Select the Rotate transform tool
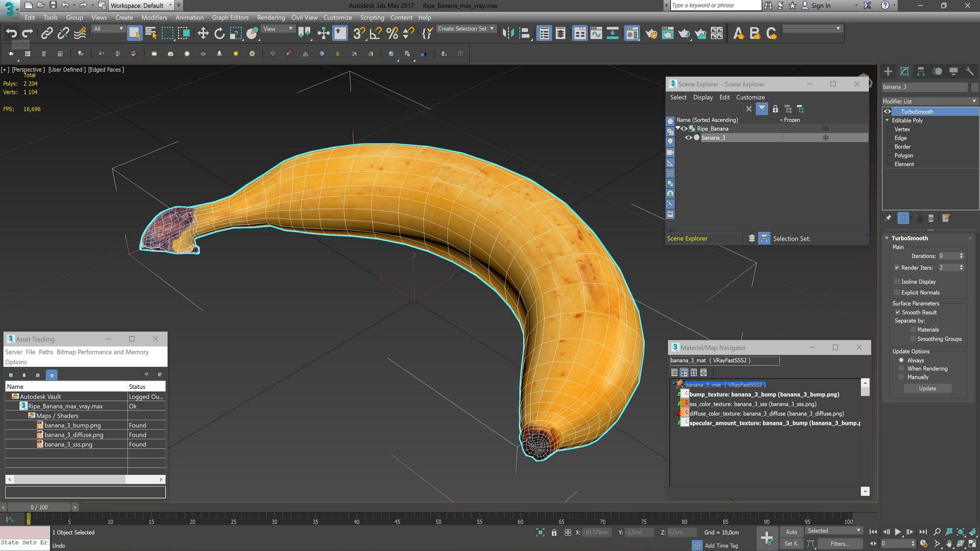Screen dimensions: 980x551 [219, 34]
